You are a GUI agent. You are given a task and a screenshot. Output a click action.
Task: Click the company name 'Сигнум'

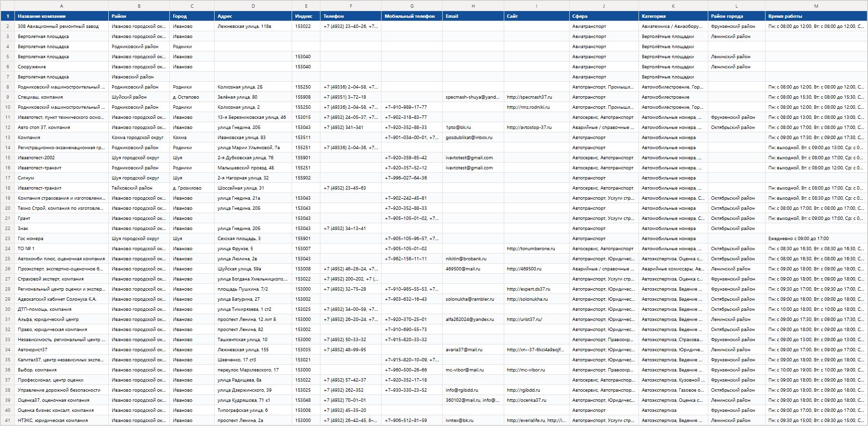point(62,178)
